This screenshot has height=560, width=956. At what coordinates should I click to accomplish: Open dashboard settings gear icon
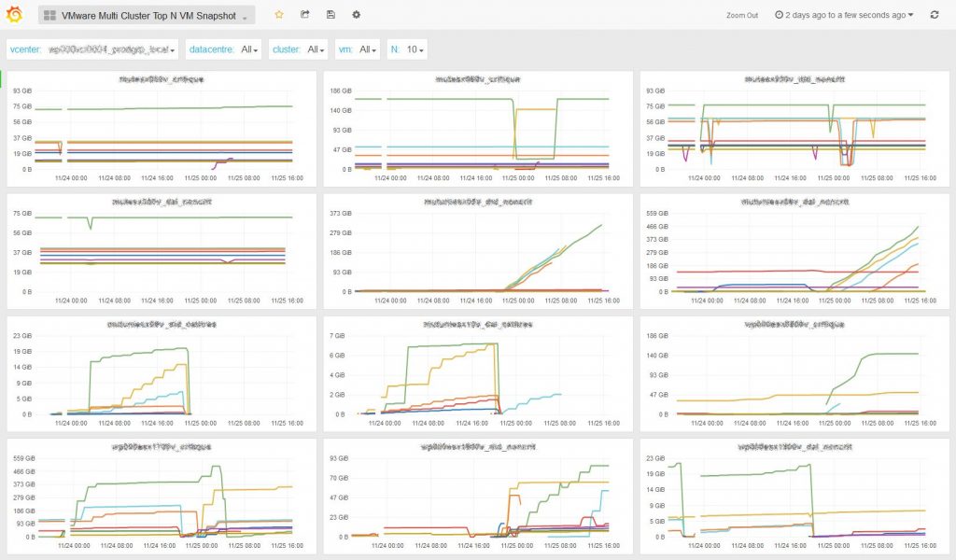356,15
